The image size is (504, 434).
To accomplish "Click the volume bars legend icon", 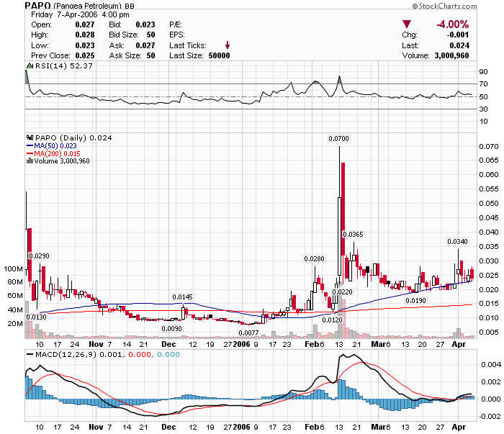I will [30, 161].
